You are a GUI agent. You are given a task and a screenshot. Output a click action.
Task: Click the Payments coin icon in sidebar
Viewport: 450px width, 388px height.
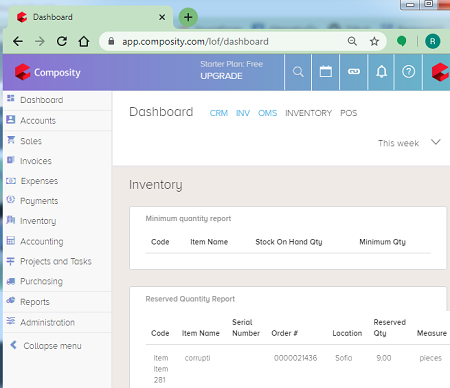[11, 199]
